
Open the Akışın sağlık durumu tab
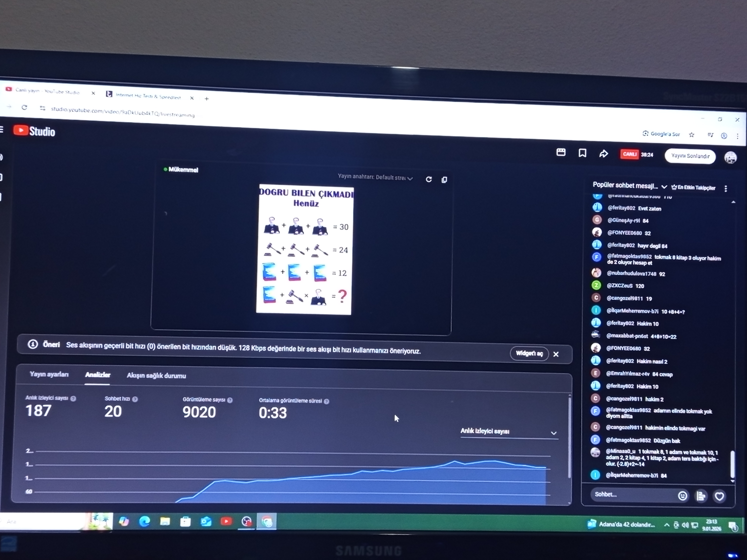pos(156,375)
